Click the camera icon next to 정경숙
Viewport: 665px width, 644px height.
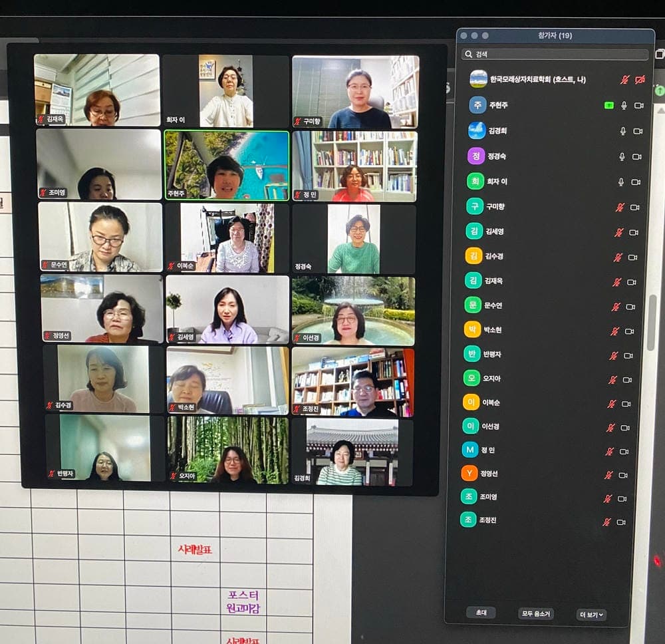(x=636, y=156)
